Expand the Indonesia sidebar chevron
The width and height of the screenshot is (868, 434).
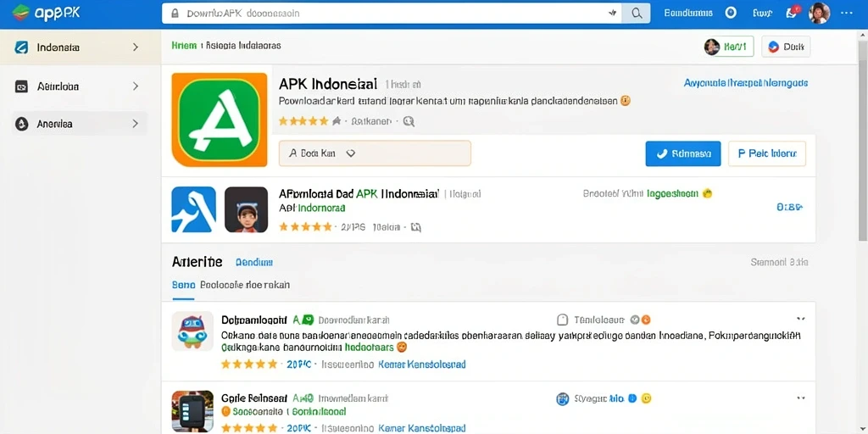tap(136, 47)
